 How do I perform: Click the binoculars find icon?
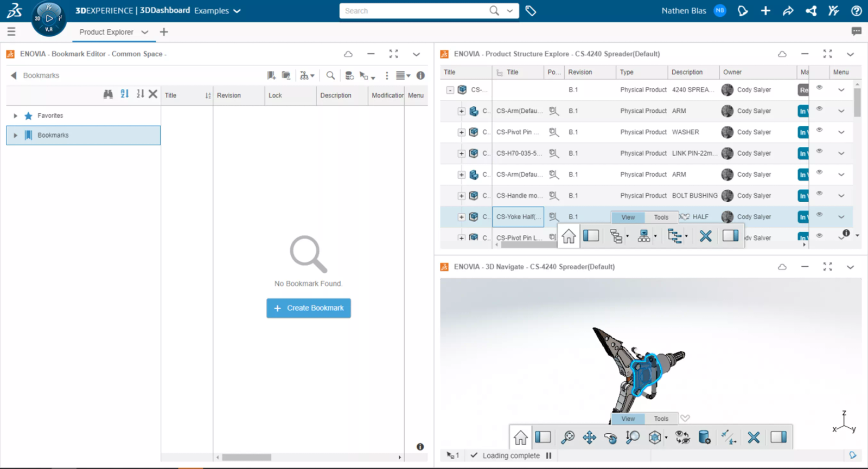(x=108, y=94)
